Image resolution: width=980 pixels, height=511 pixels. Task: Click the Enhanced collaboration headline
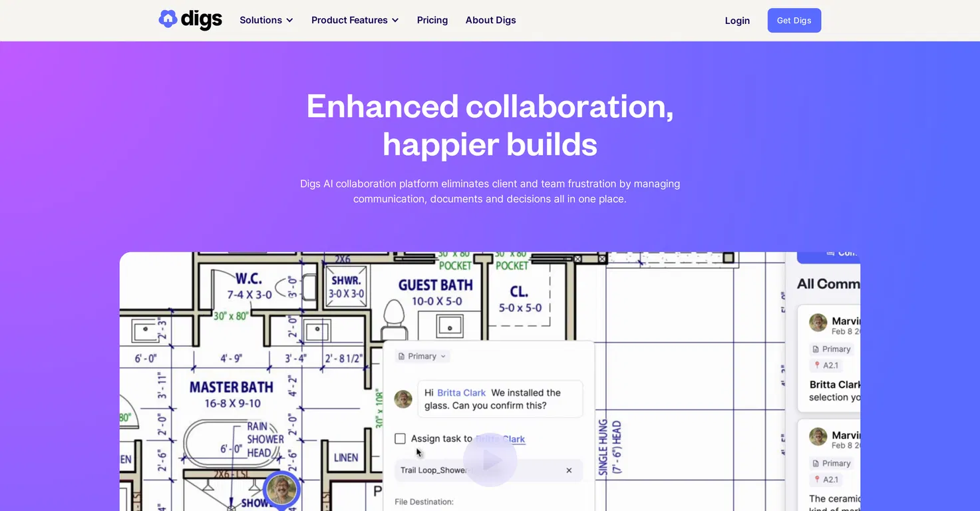(x=490, y=125)
